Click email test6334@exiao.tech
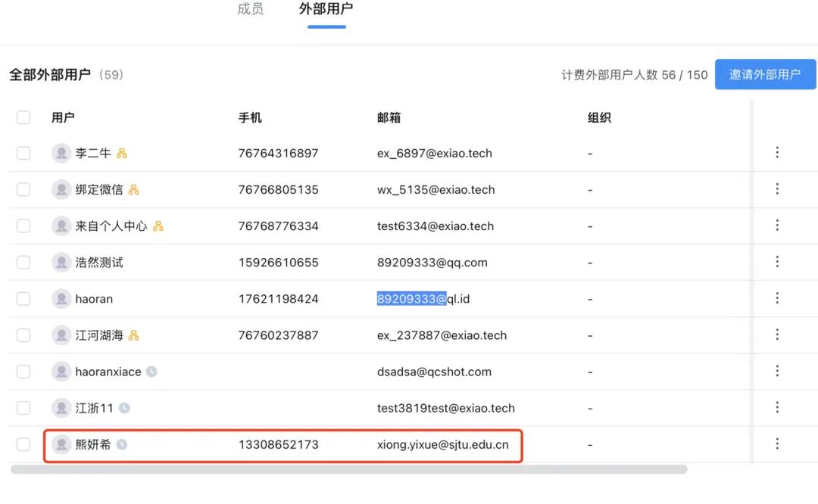This screenshot has width=818, height=504. (436, 226)
